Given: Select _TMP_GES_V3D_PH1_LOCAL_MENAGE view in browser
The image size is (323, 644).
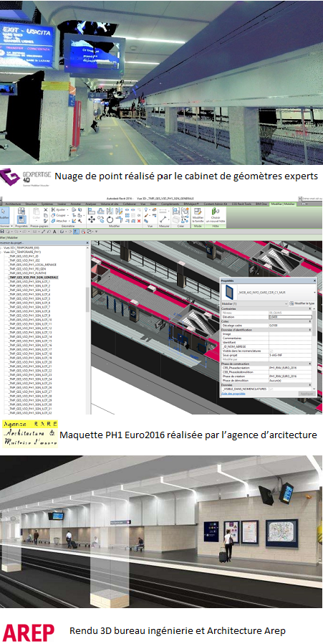Looking at the screenshot, I should point(32,265).
